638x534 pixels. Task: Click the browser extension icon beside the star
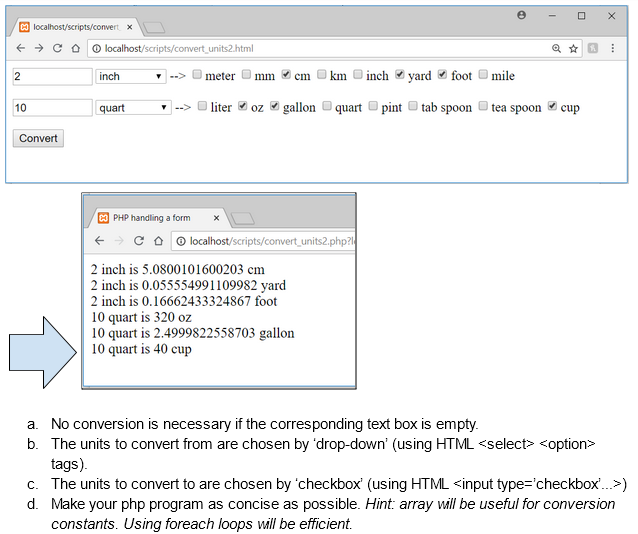[593, 48]
